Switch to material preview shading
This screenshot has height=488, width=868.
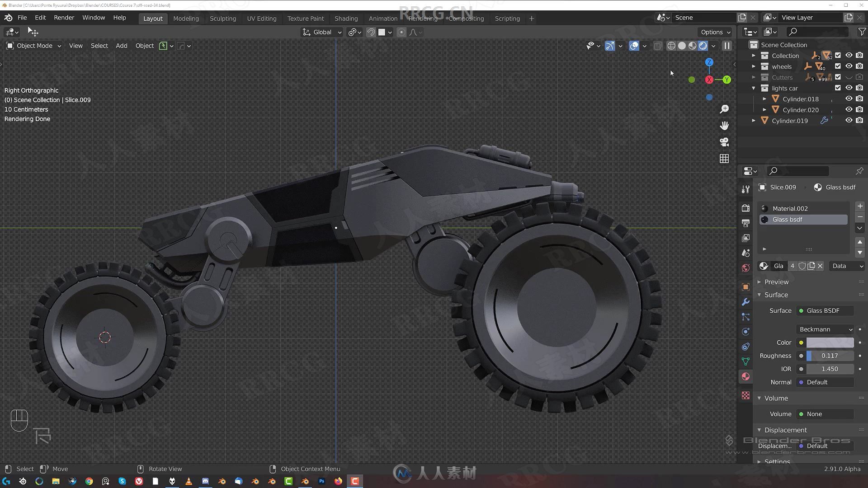tap(692, 46)
